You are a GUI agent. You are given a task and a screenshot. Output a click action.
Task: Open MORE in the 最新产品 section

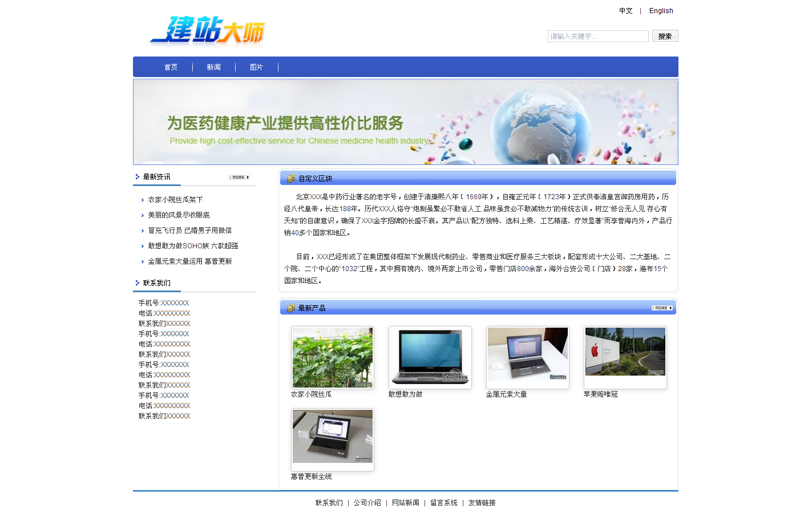point(662,308)
